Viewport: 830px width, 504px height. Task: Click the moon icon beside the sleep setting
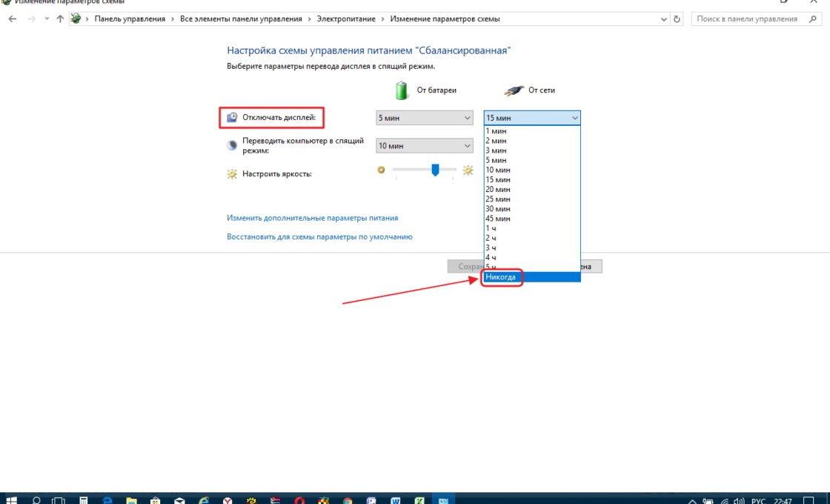click(x=232, y=145)
